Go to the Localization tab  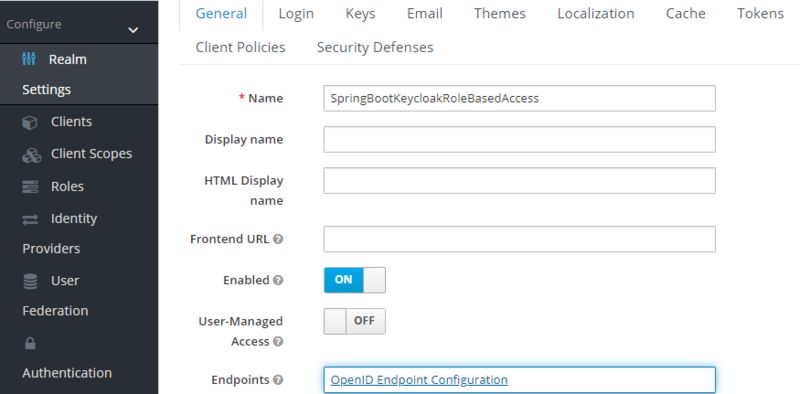coord(595,14)
